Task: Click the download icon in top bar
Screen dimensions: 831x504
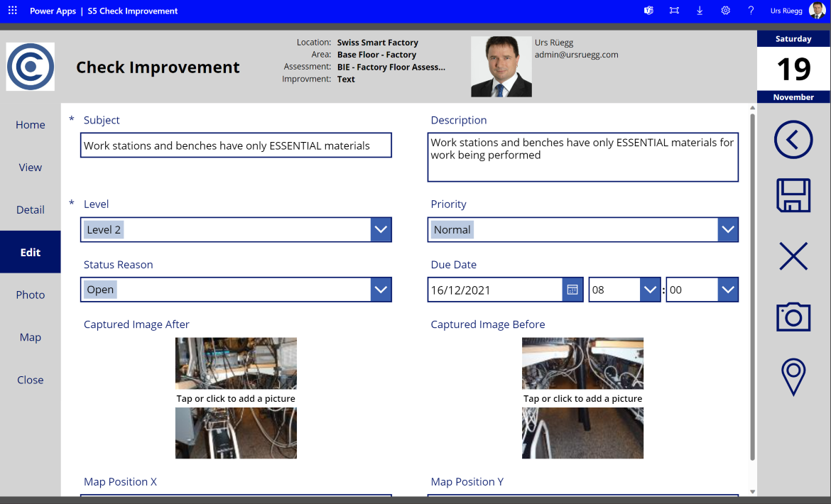Action: point(700,11)
